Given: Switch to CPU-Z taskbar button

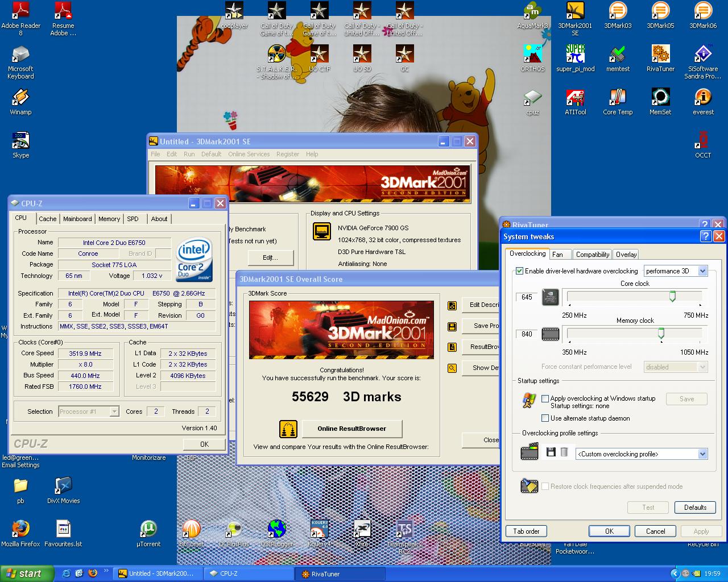Looking at the screenshot, I should [249, 573].
